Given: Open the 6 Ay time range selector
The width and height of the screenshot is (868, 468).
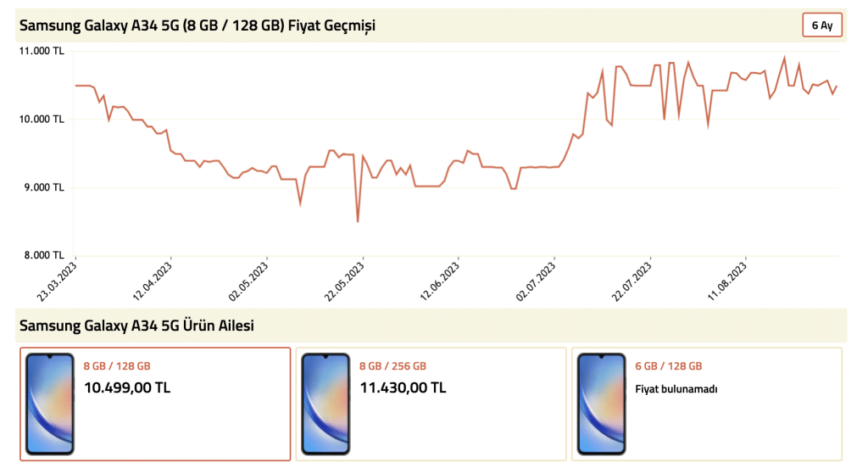Looking at the screenshot, I should (822, 25).
